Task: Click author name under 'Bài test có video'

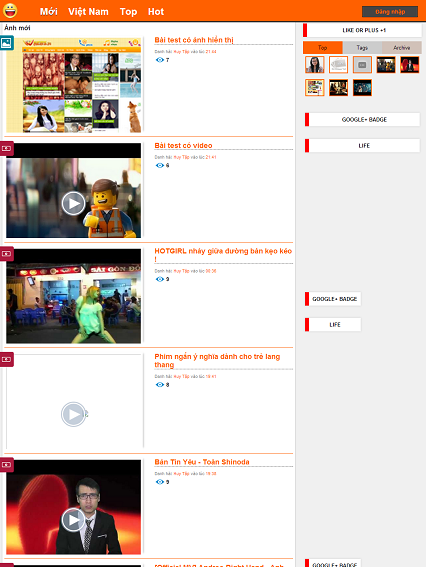Action: 182,157
